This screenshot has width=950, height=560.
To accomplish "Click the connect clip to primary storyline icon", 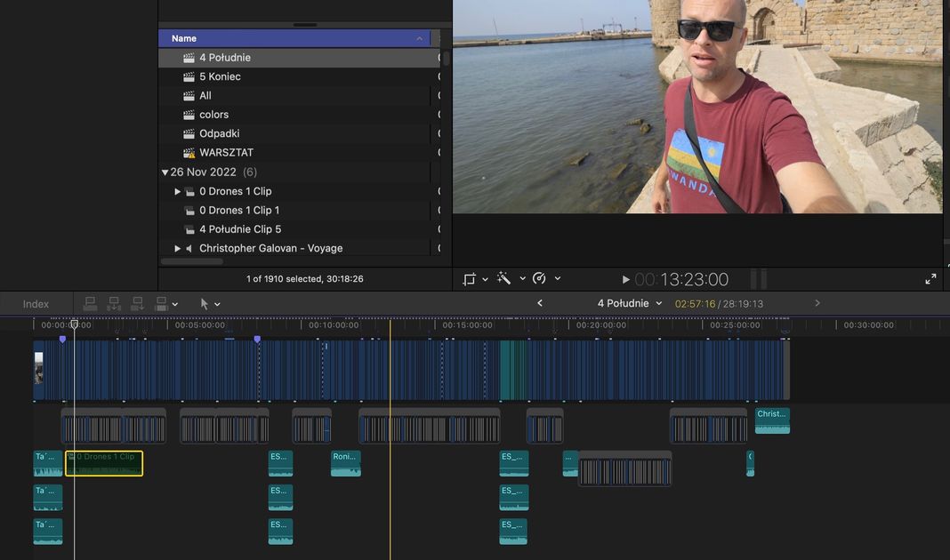I will click(90, 304).
